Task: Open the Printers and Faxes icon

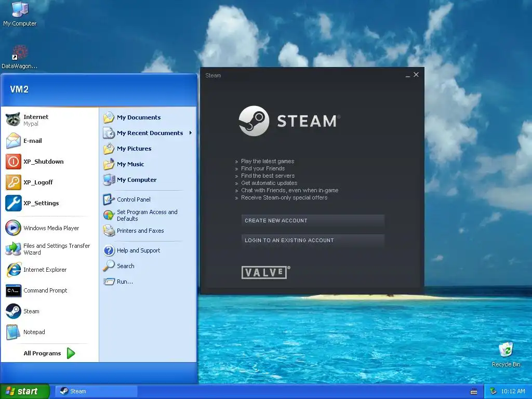Action: [109, 231]
